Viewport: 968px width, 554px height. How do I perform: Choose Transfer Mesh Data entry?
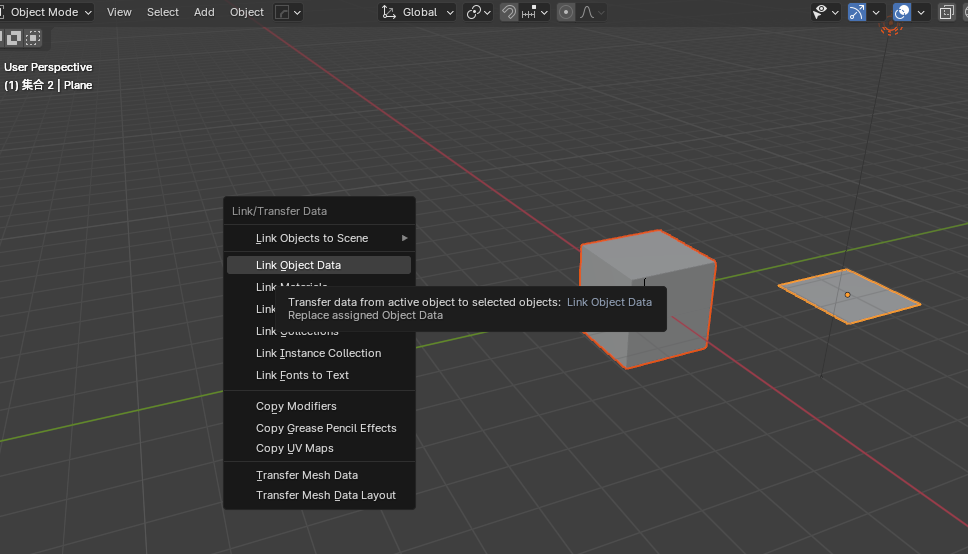[319, 475]
